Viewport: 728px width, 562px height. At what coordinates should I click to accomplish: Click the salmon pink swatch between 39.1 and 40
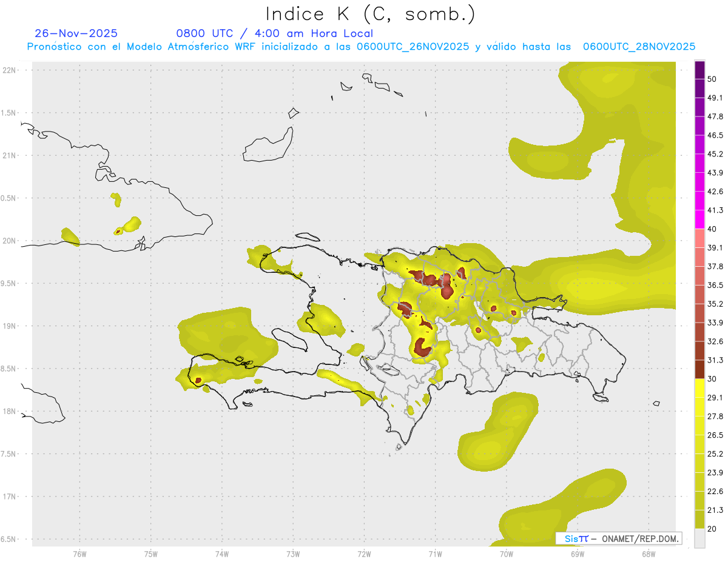tap(700, 238)
